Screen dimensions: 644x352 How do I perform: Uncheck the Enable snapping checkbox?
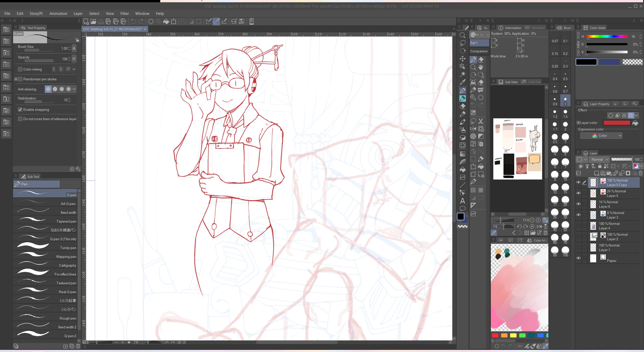(20, 110)
